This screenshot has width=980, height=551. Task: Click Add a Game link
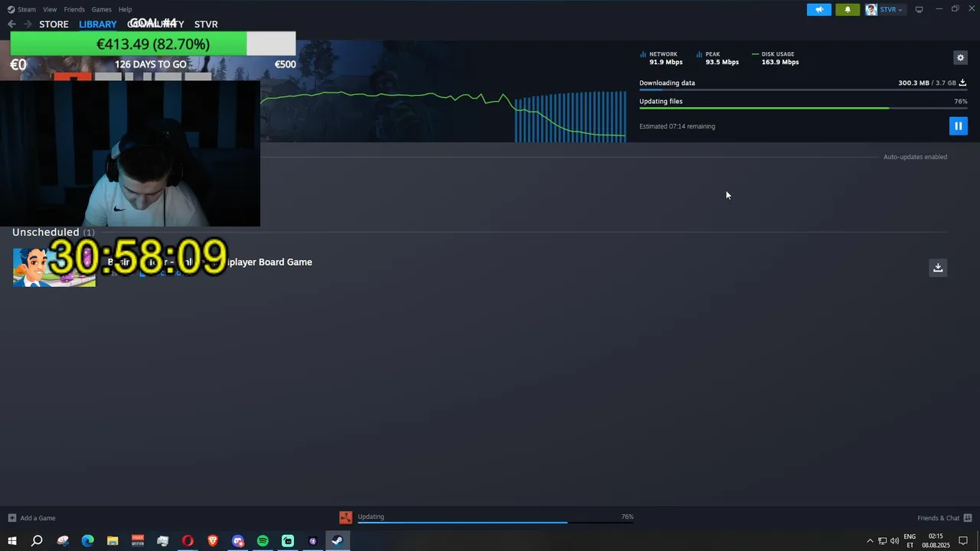pyautogui.click(x=38, y=518)
